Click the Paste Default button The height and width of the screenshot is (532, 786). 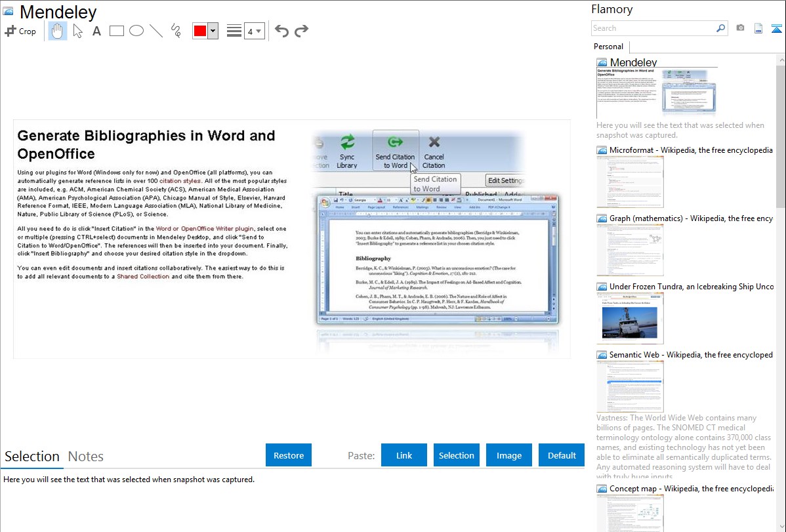562,455
